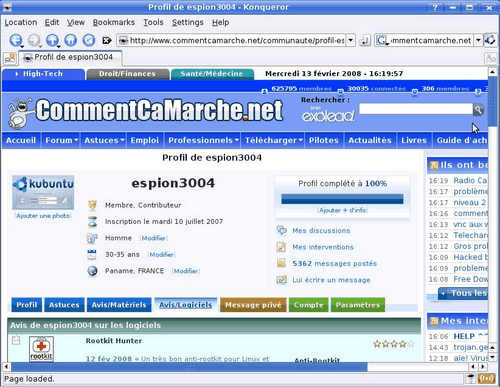Click the Exalead search magnifier button
Image resolution: width=500 pixels, height=387 pixels.
click(478, 109)
